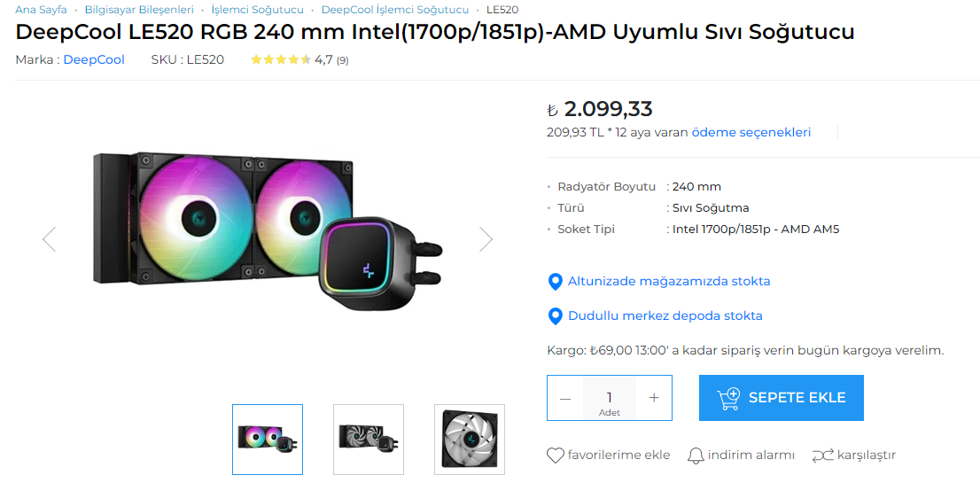This screenshot has height=483, width=980.
Task: Click the heart icon for favorites
Action: (556, 456)
